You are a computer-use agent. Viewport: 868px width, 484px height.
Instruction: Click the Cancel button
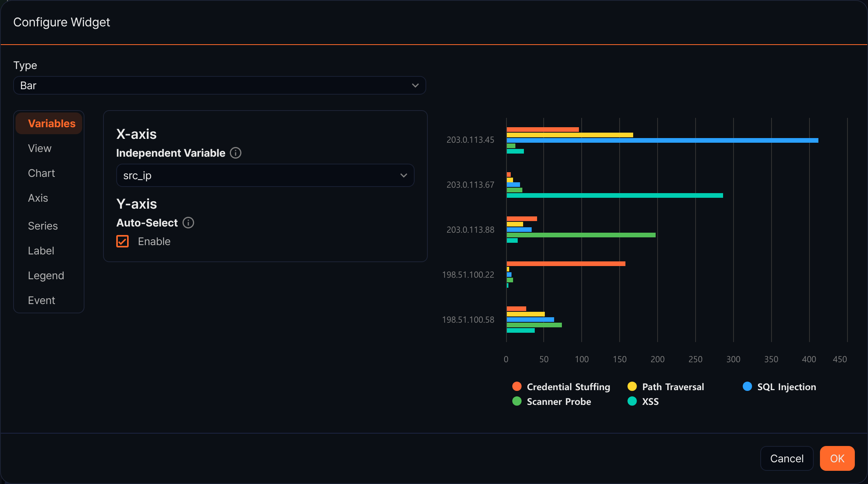[787, 458]
